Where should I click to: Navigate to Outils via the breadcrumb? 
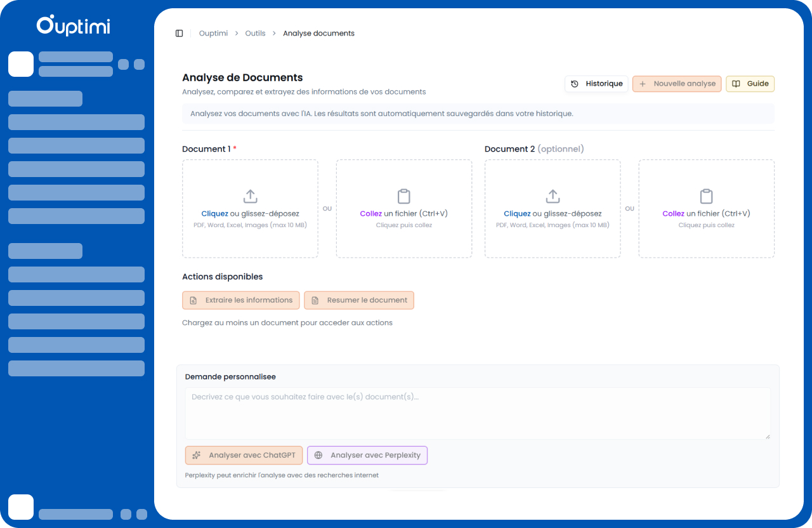(255, 33)
